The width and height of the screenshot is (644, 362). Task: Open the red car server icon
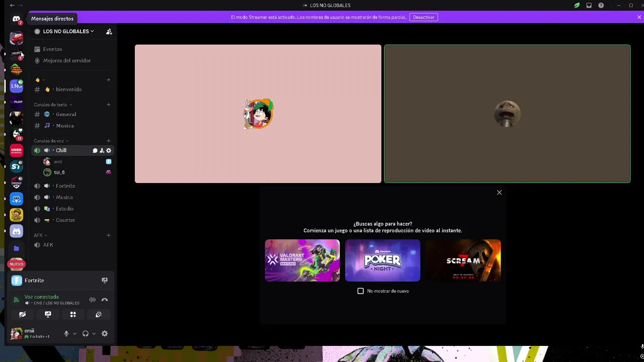pyautogui.click(x=16, y=38)
